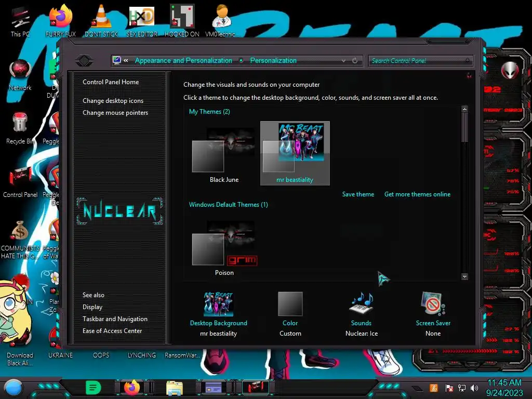Click the orange Java tray icon

[x=433, y=388]
